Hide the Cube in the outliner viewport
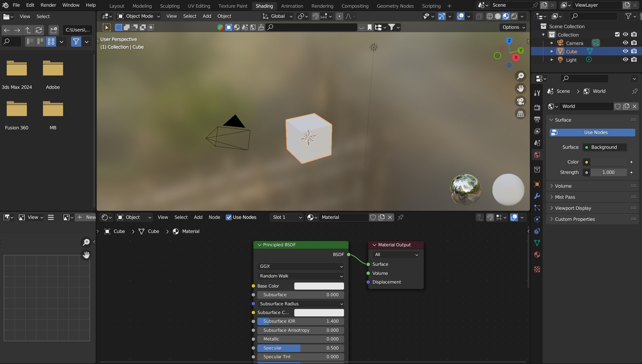This screenshot has width=642, height=364. [x=625, y=51]
